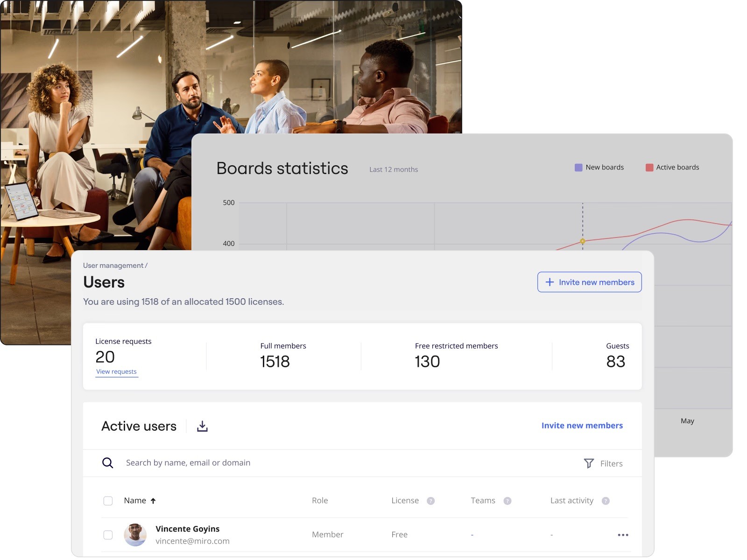This screenshot has width=747, height=560.
Task: Sort by Name column arrow
Action: [x=153, y=501]
